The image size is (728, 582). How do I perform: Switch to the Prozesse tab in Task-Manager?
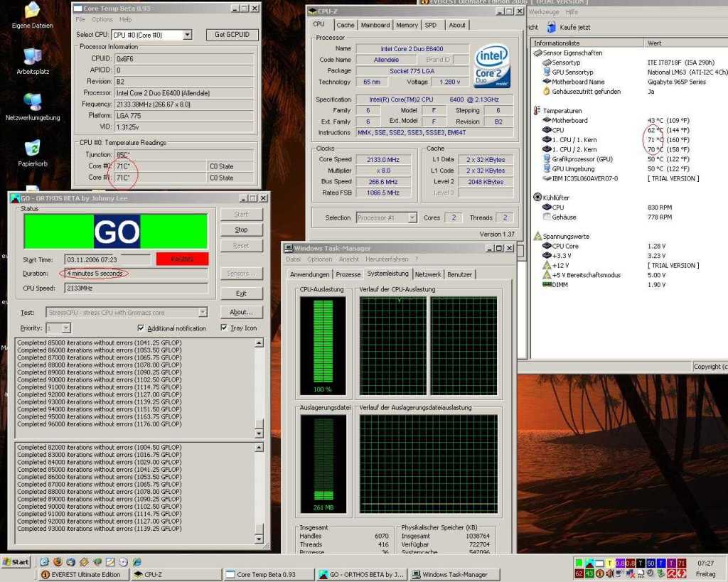[348, 274]
